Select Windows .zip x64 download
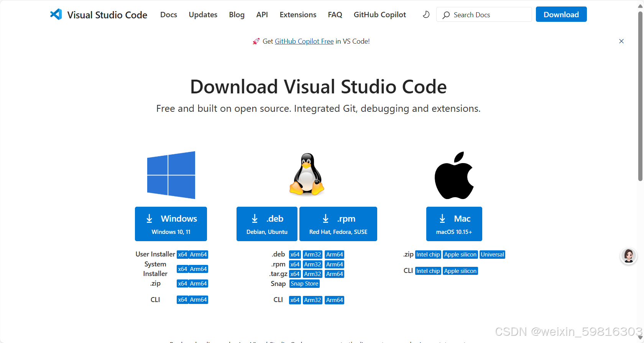The width and height of the screenshot is (644, 343). [182, 284]
